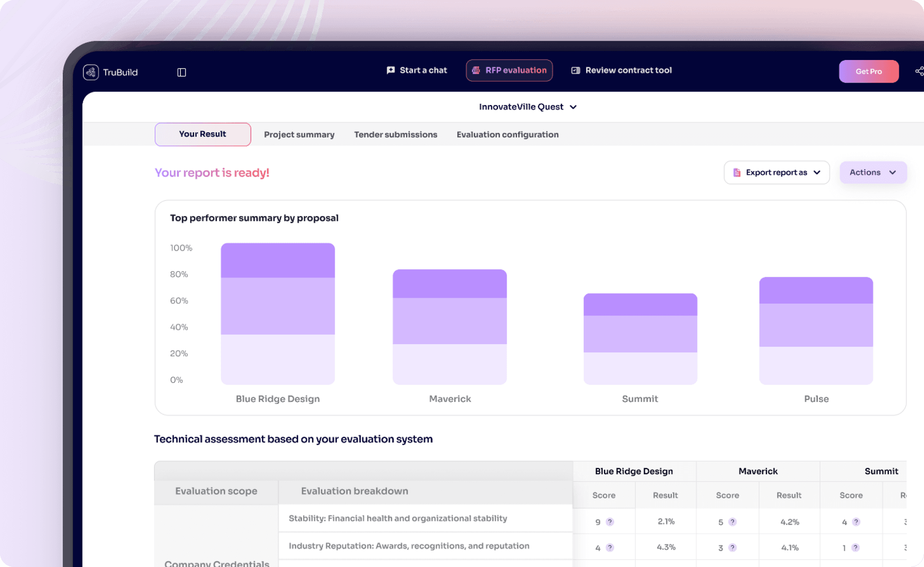Viewport: 924px width, 567px height.
Task: Open the Start a chat link
Action: tap(417, 70)
